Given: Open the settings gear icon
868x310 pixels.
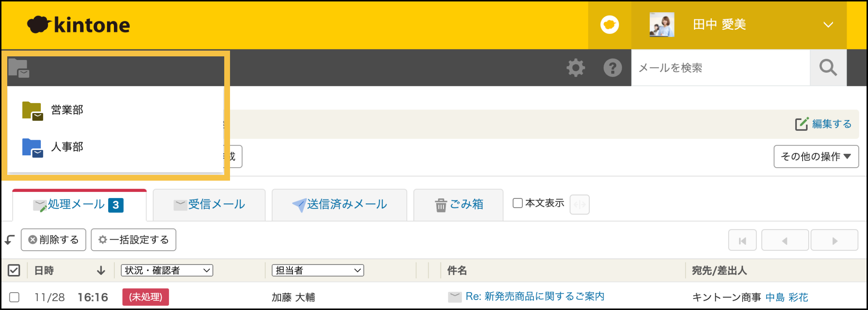Looking at the screenshot, I should (575, 68).
